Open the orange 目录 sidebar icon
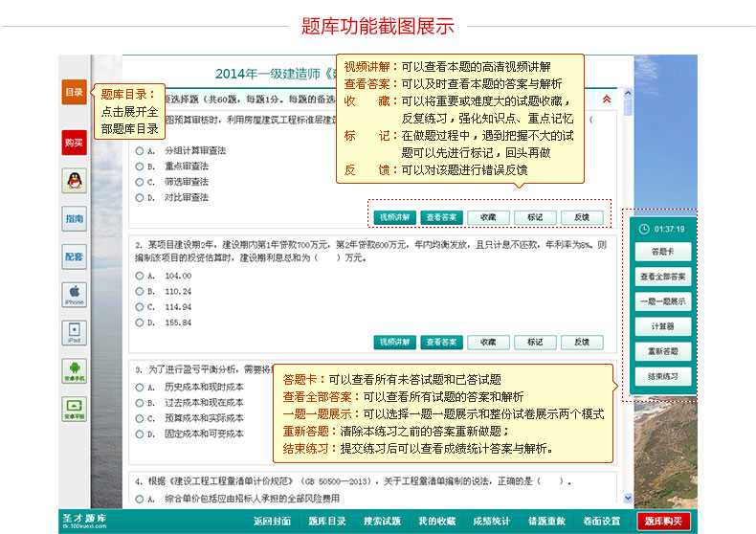This screenshot has height=534, width=756. coord(74,93)
